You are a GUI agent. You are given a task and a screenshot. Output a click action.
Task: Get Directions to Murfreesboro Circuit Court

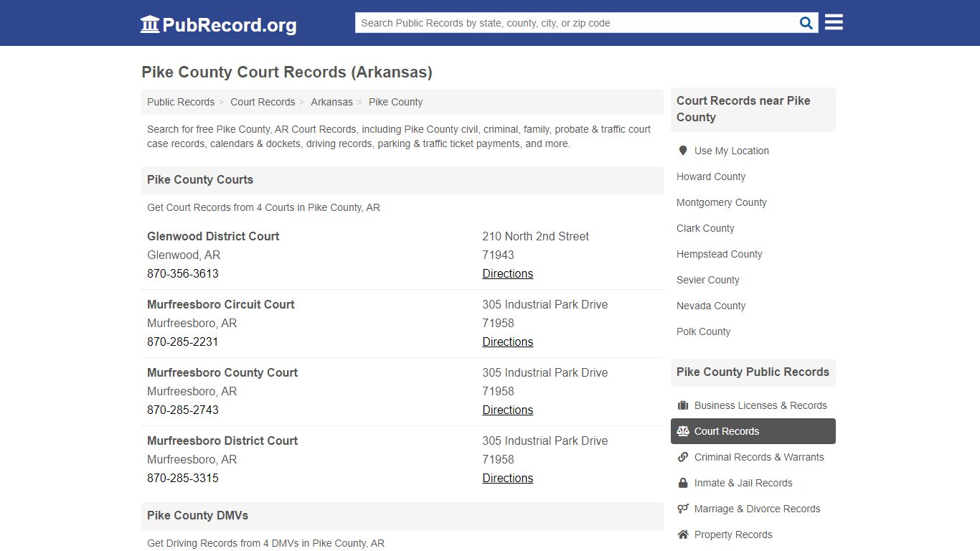tap(508, 342)
